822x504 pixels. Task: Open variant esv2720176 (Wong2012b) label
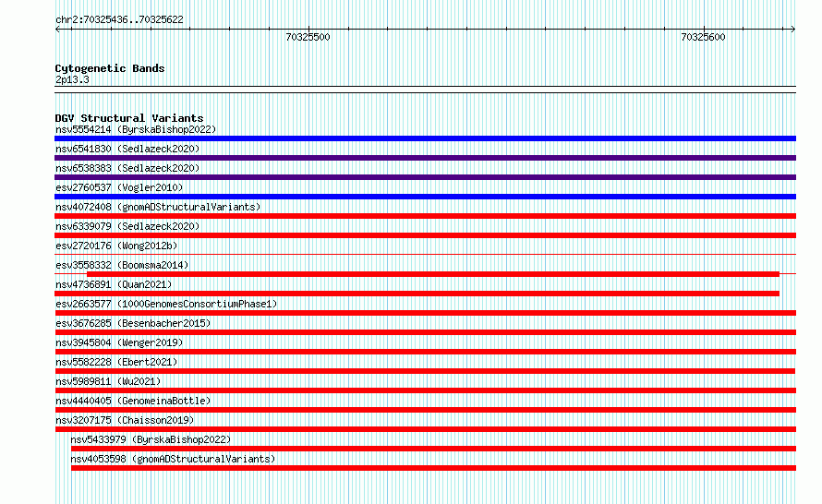coord(116,246)
